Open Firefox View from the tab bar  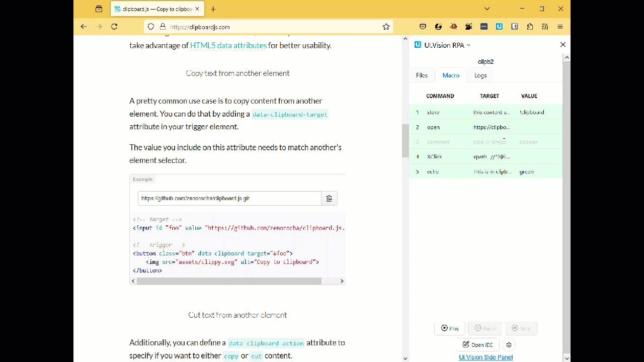pos(99,9)
